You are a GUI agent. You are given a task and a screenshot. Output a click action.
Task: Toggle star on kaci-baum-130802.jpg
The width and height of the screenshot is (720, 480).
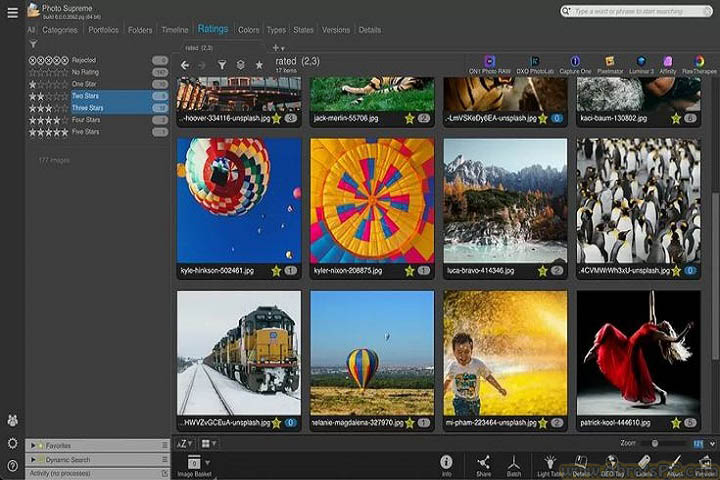pos(676,119)
